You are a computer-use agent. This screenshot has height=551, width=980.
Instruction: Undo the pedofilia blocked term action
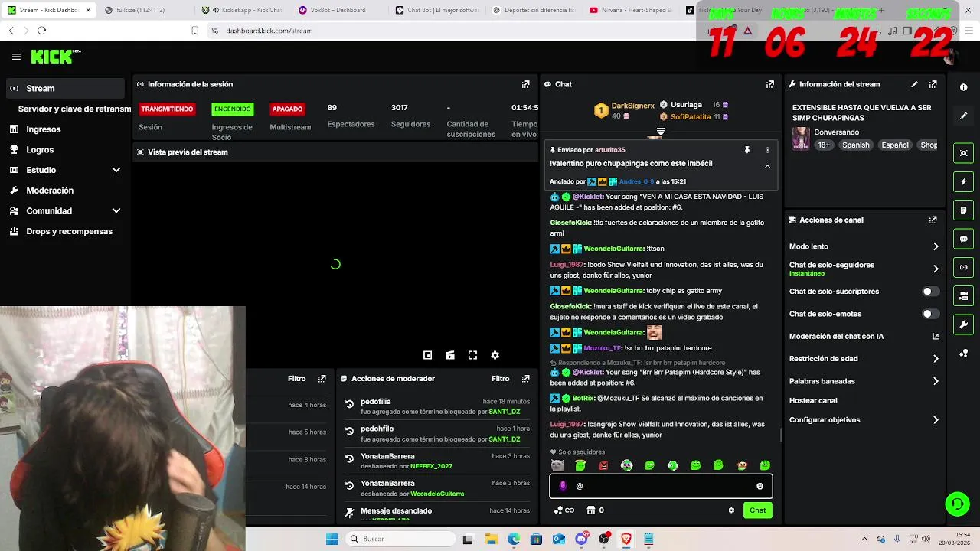[x=349, y=404]
